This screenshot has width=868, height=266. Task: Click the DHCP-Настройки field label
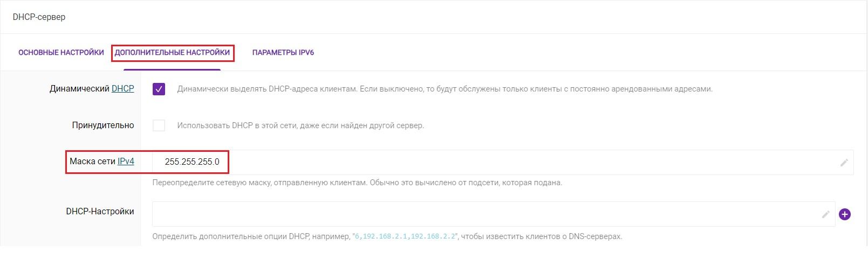(100, 211)
